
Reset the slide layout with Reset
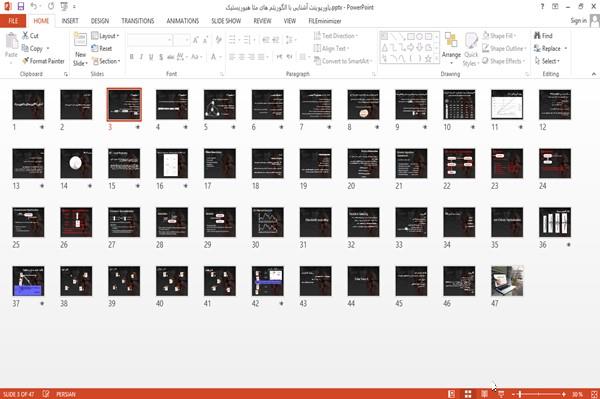pos(102,48)
